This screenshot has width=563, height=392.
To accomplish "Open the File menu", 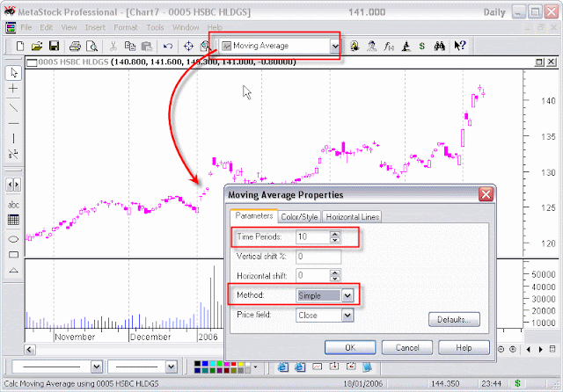I will pyautogui.click(x=26, y=27).
